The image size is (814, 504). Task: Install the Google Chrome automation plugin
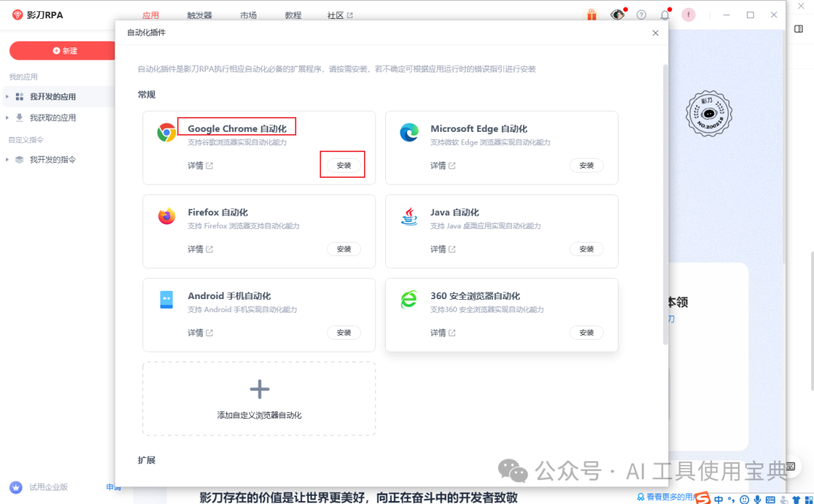click(344, 165)
